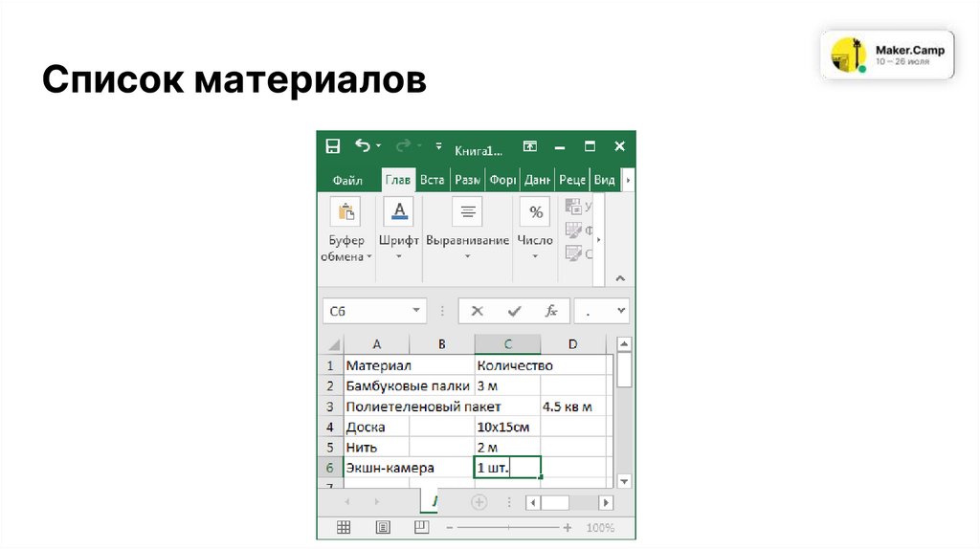Expand the Число number format group
980x549 pixels.
coord(534,248)
